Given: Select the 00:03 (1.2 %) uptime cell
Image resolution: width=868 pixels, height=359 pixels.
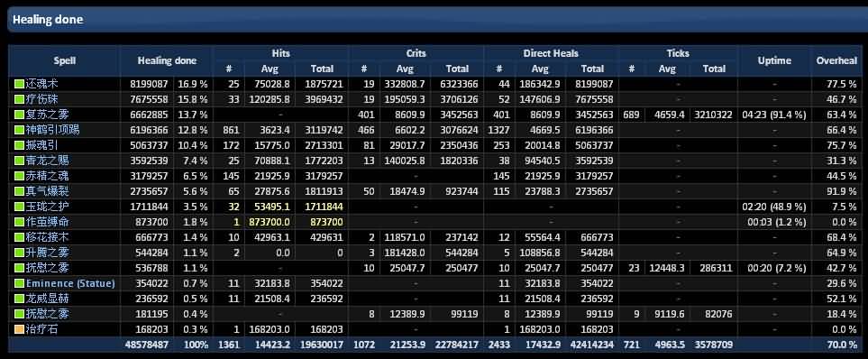Looking at the screenshot, I should point(774,222).
